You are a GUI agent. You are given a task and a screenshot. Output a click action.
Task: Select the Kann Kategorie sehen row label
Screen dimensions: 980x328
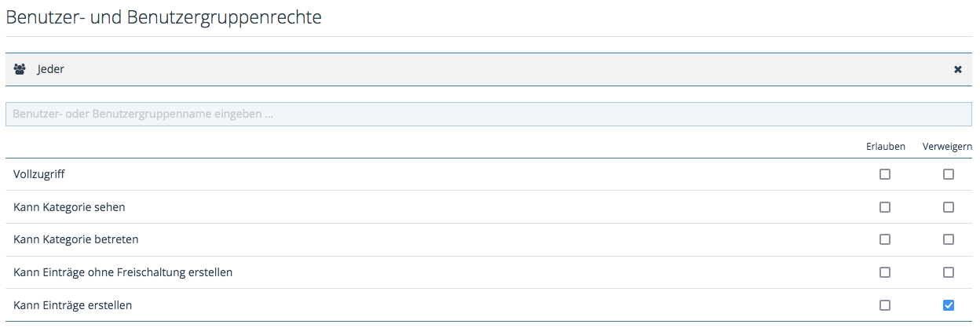tap(69, 207)
